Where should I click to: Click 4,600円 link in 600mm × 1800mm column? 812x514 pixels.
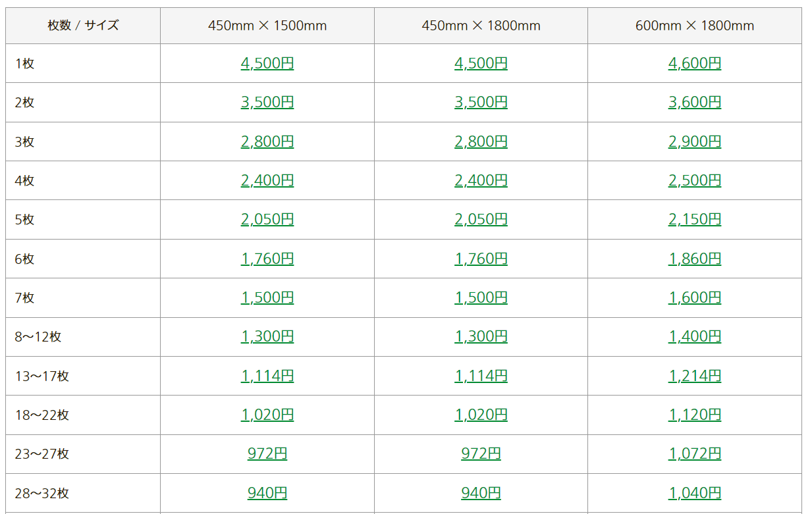point(695,63)
